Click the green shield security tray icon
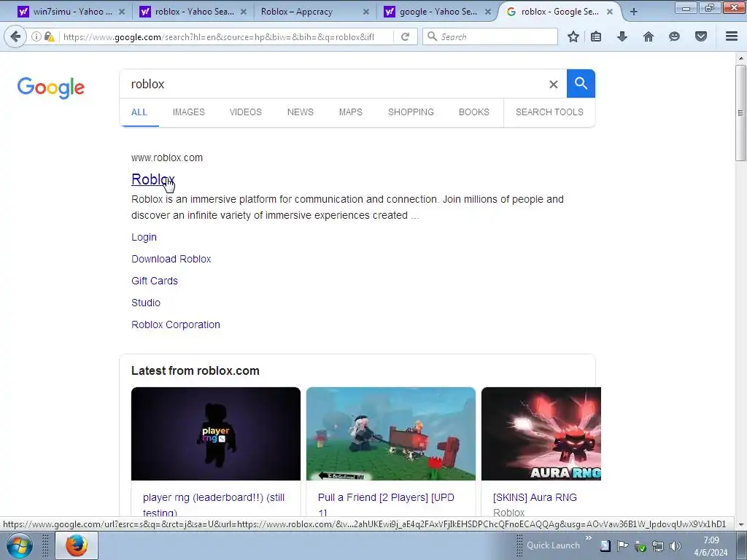The height and width of the screenshot is (560, 747). click(x=640, y=546)
